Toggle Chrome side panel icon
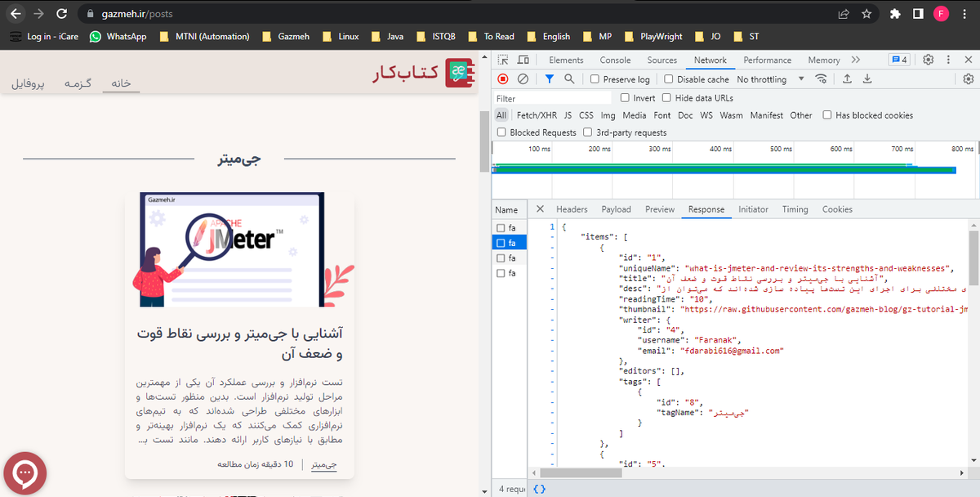 pyautogui.click(x=918, y=14)
